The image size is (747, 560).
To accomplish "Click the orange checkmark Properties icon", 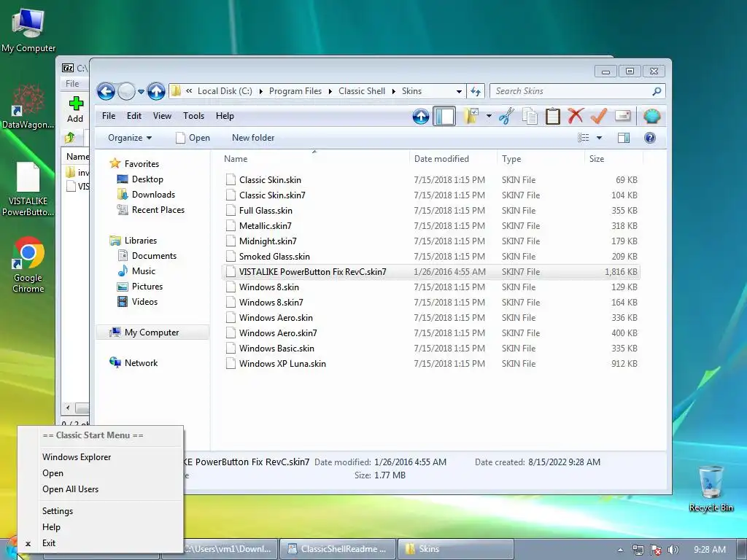I will pos(599,116).
